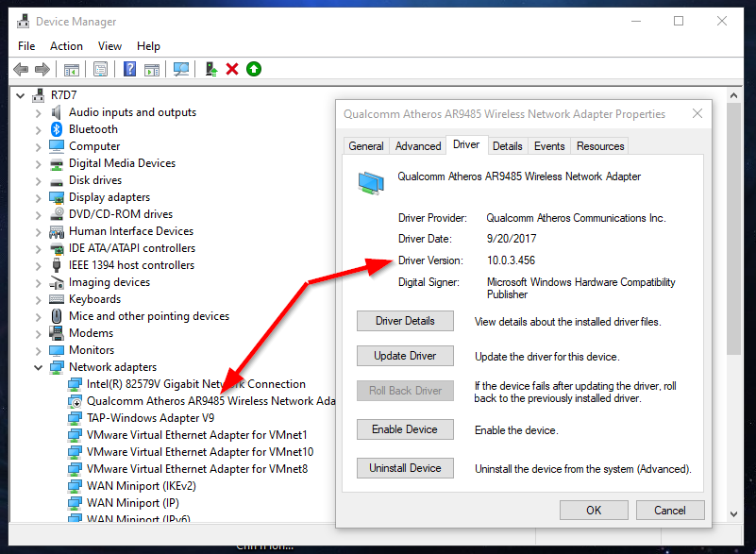Click the Enable Device button
Image resolution: width=756 pixels, height=554 pixels.
(405, 429)
